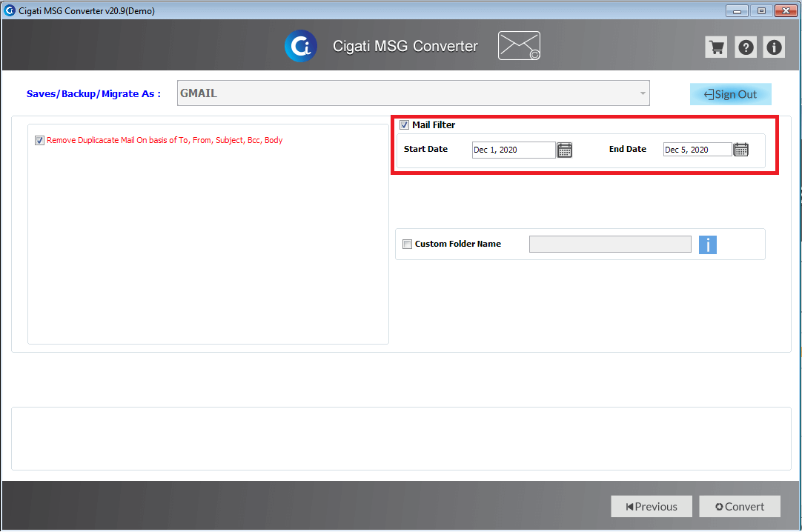Click the Convert button
The image size is (802, 532).
[x=740, y=507]
